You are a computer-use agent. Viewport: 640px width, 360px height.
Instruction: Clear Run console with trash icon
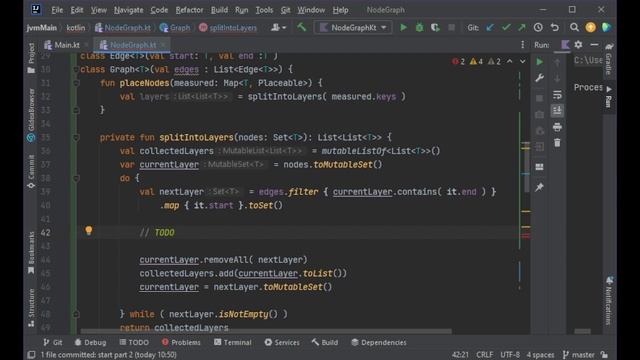(x=557, y=143)
